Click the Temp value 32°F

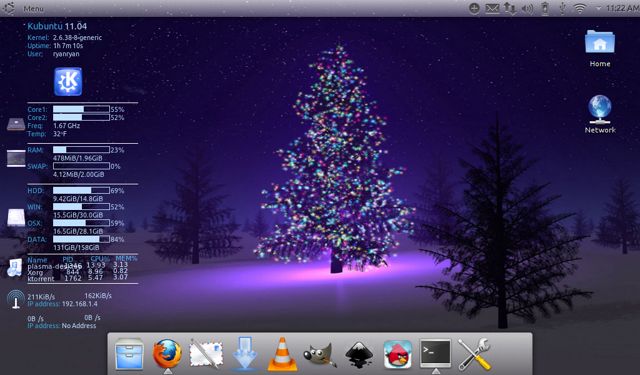(x=60, y=134)
